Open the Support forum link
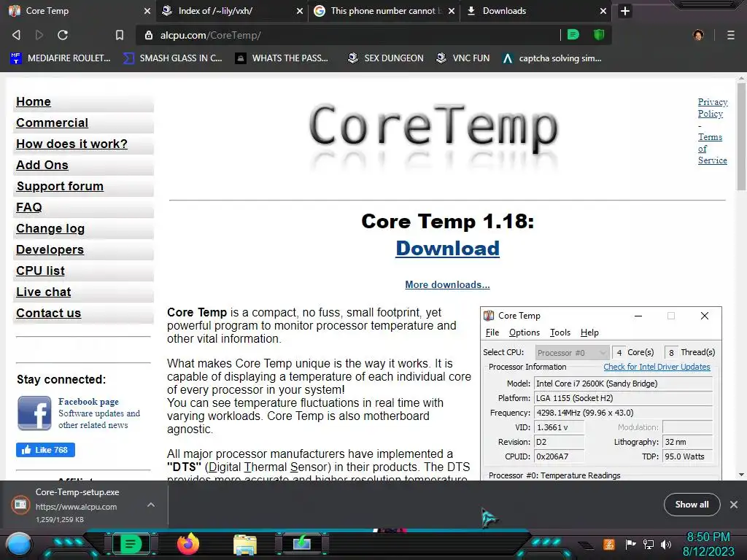The image size is (747, 560). tap(60, 186)
